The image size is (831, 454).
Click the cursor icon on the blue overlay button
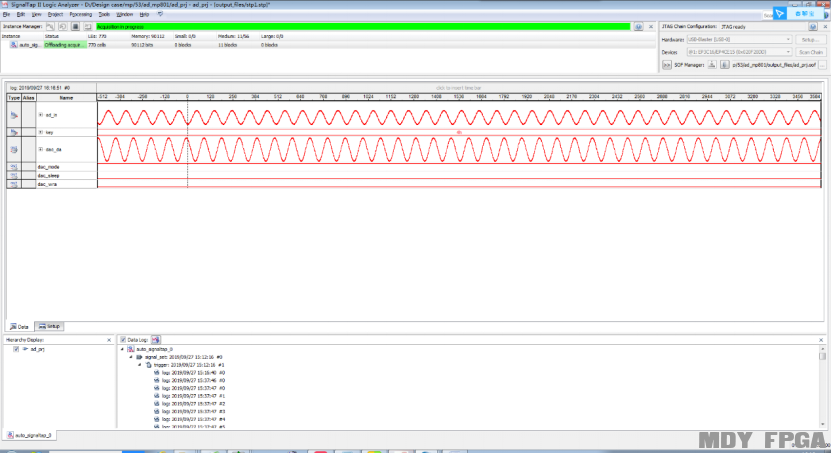click(x=779, y=14)
